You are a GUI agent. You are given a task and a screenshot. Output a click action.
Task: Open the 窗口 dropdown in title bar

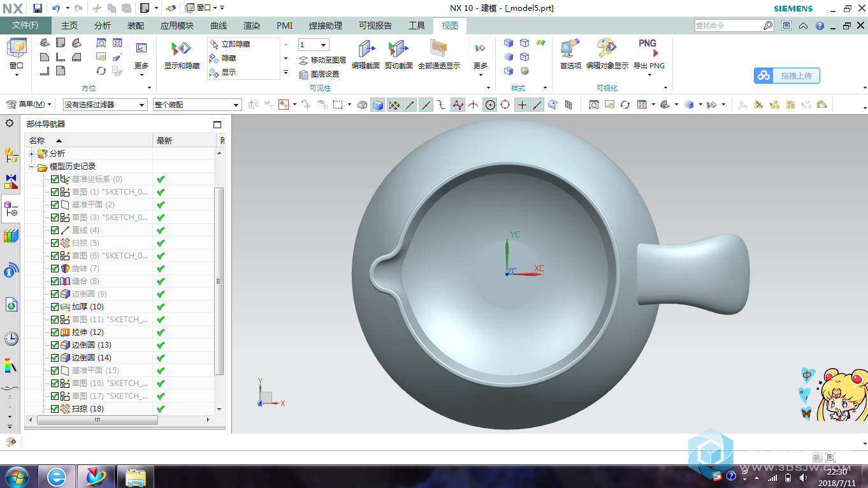pos(205,8)
